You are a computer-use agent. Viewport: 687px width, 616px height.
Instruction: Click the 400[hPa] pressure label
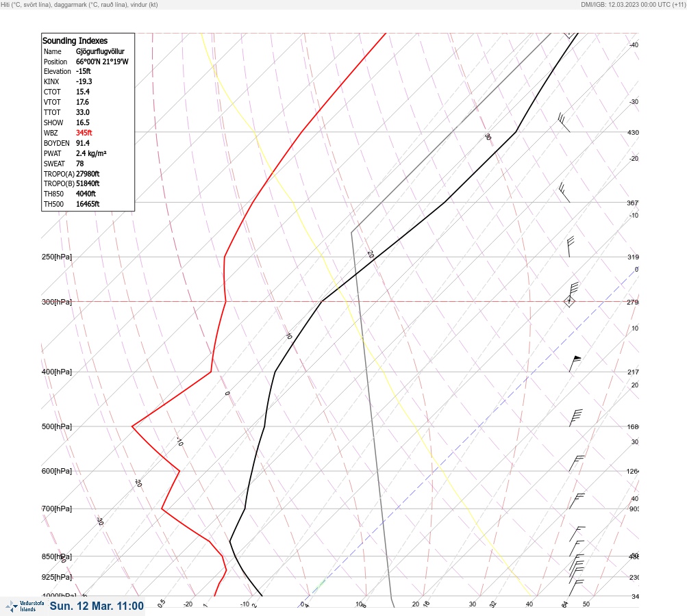pyautogui.click(x=57, y=372)
